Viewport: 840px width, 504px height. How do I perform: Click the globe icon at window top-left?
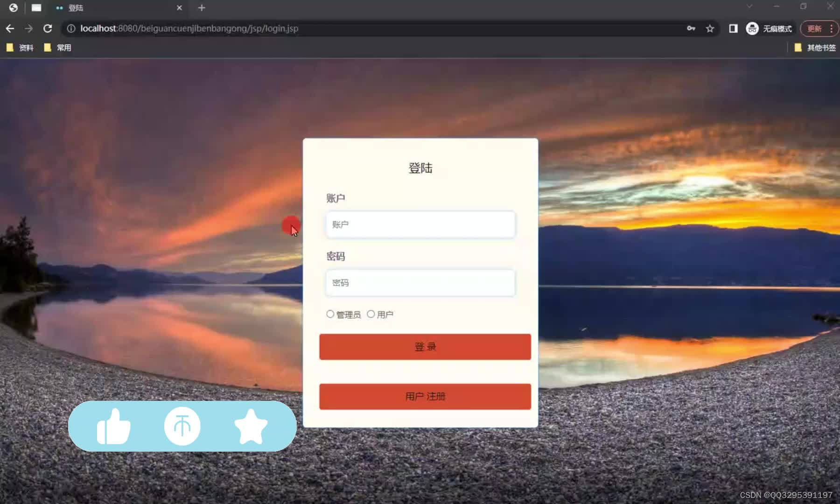[14, 7]
